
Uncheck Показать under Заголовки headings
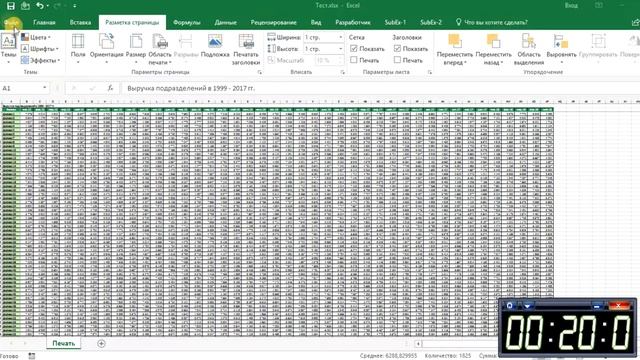[397, 49]
